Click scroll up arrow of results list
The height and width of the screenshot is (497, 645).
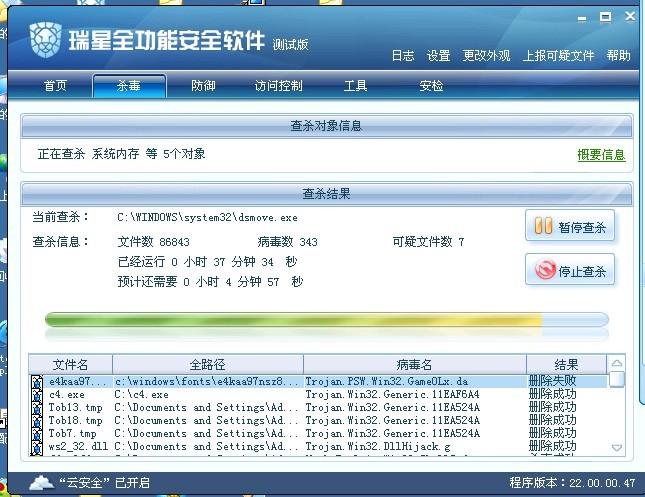(617, 363)
